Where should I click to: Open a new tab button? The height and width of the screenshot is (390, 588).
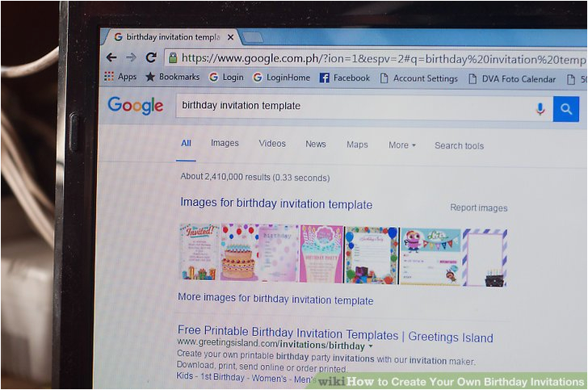252,37
